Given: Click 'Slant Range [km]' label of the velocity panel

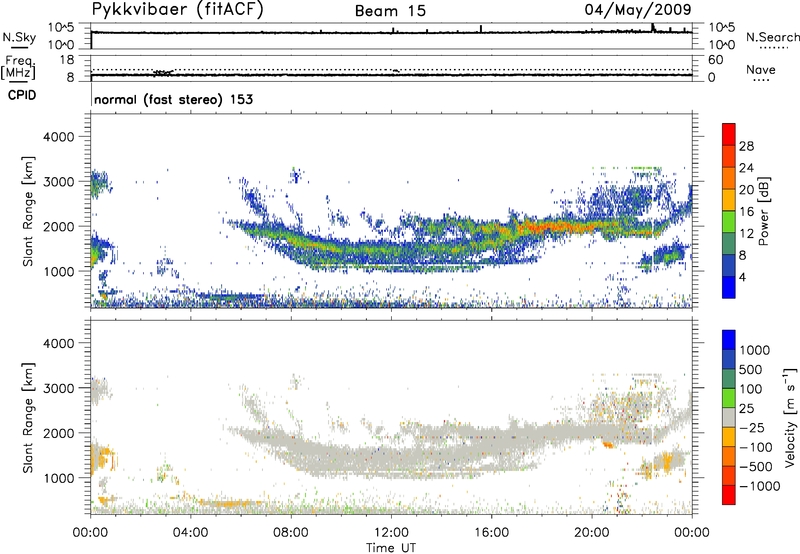Looking at the screenshot, I should coord(28,417).
